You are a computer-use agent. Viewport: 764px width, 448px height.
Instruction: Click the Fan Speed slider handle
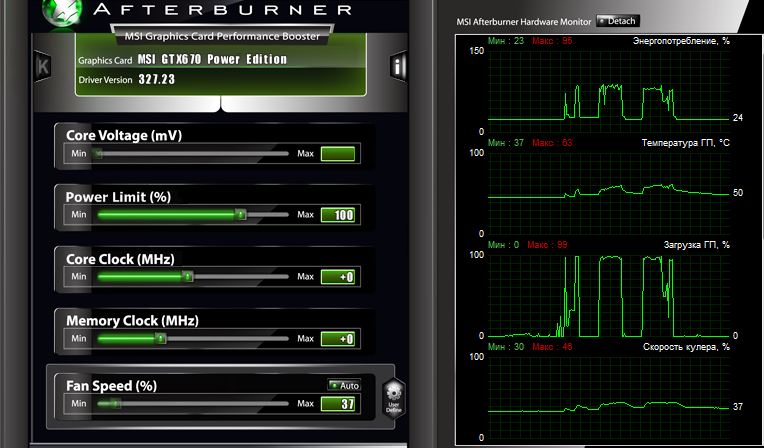(x=115, y=403)
